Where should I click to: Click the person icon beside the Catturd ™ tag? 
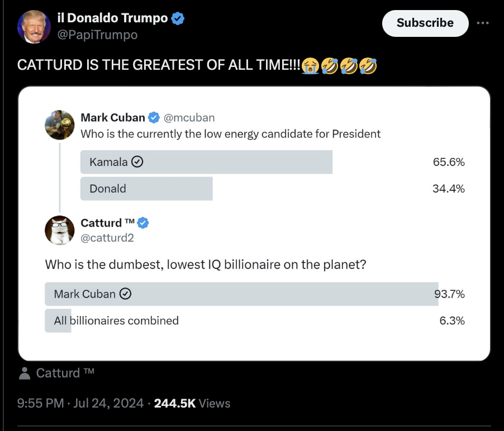pos(25,373)
